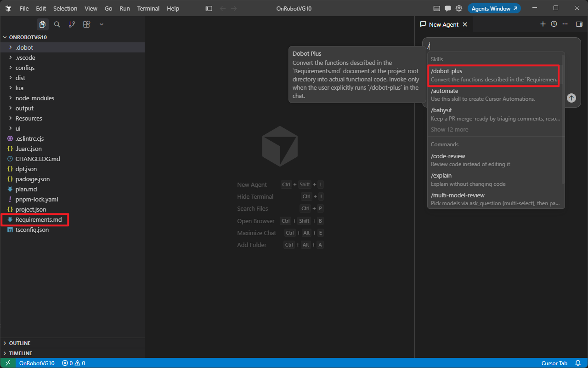
Task: Choose the /dobot-plus skill
Action: tap(495, 75)
